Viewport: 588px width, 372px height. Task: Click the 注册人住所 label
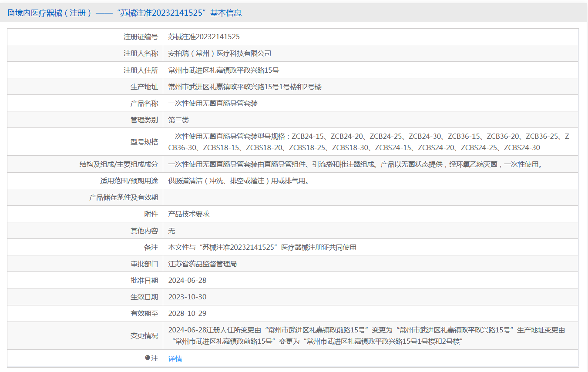pos(141,70)
